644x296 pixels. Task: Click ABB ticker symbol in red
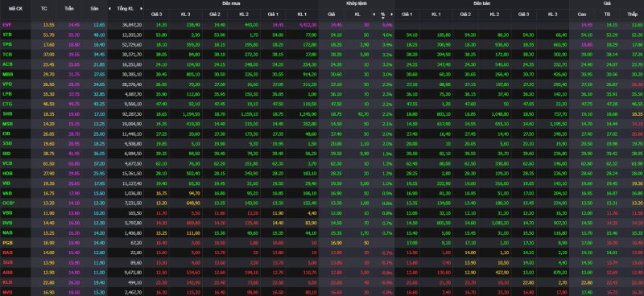7,272
